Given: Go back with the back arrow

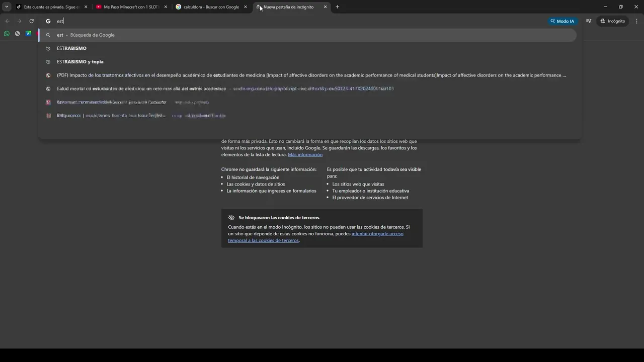Looking at the screenshot, I should pos(7,21).
